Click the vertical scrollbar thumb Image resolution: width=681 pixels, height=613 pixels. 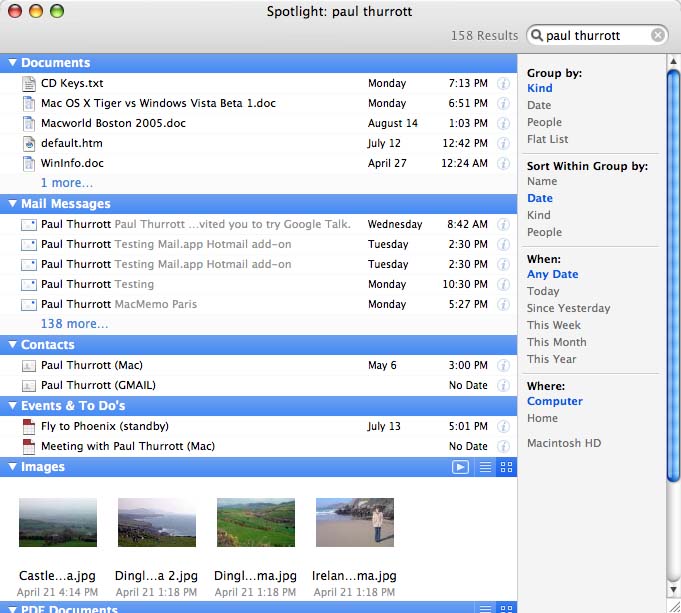(674, 276)
